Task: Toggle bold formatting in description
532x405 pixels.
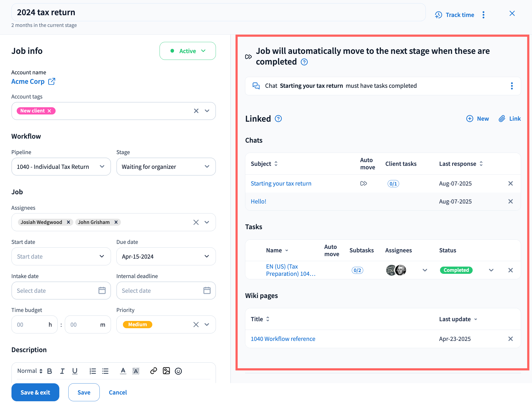Action: [x=50, y=371]
